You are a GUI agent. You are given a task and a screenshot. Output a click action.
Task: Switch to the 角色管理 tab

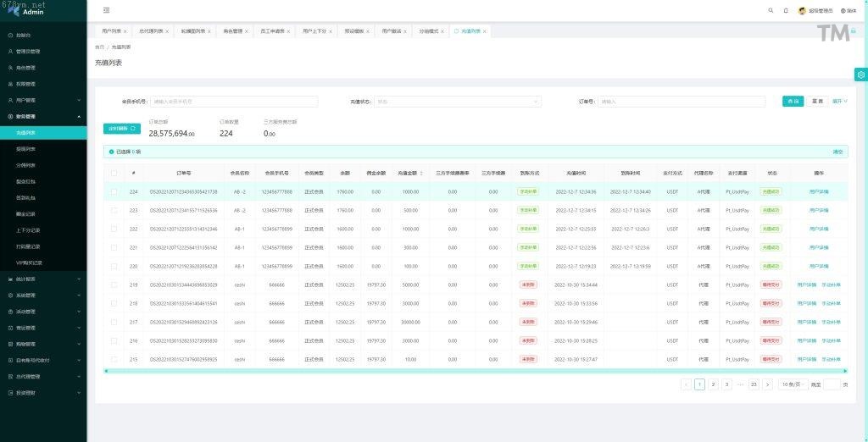(x=233, y=31)
